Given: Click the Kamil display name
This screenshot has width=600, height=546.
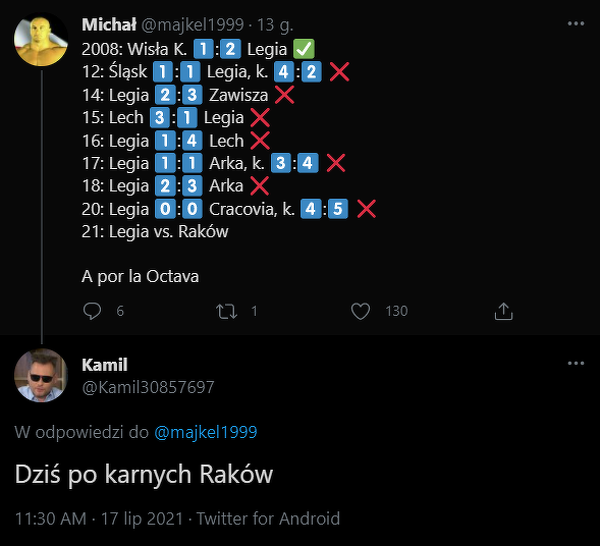Looking at the screenshot, I should [x=105, y=365].
